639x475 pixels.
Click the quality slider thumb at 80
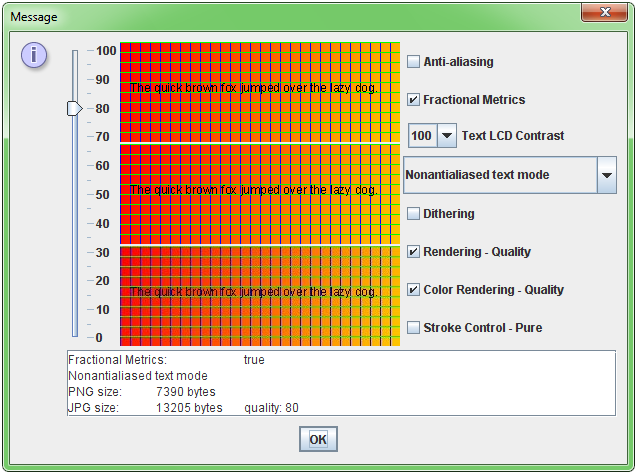coord(74,108)
